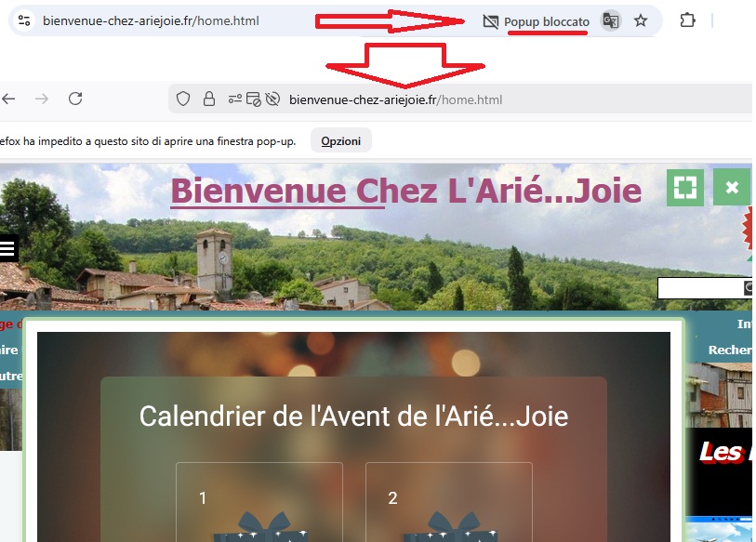Click the Firefox address bar URL
Image resolution: width=756 pixels, height=542 pixels.
395,99
